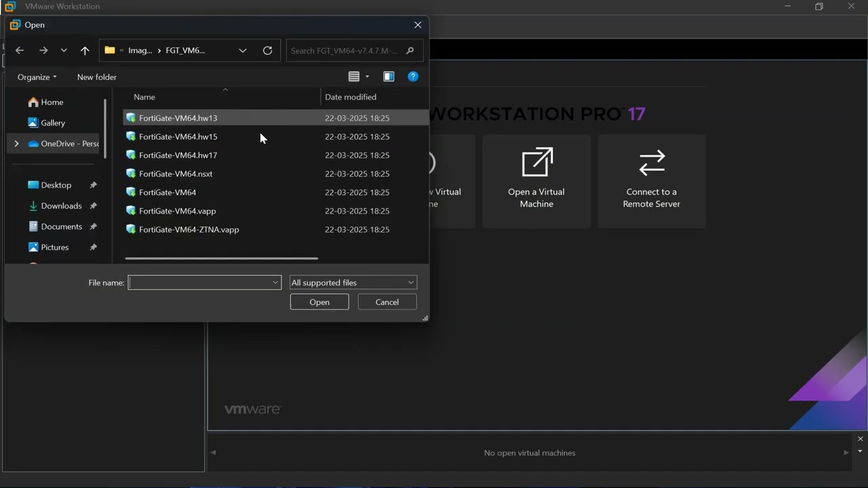
Task: Click the navigation pane vertical scrollbar
Action: click(105, 127)
